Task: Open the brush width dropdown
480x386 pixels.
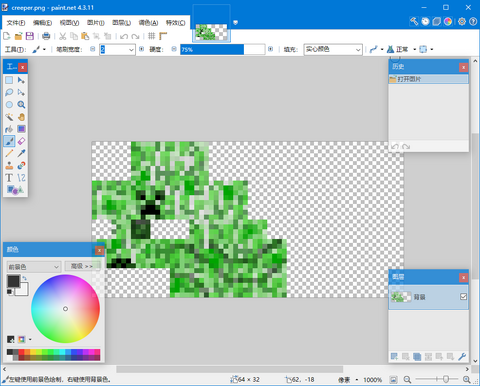Action: (117, 50)
